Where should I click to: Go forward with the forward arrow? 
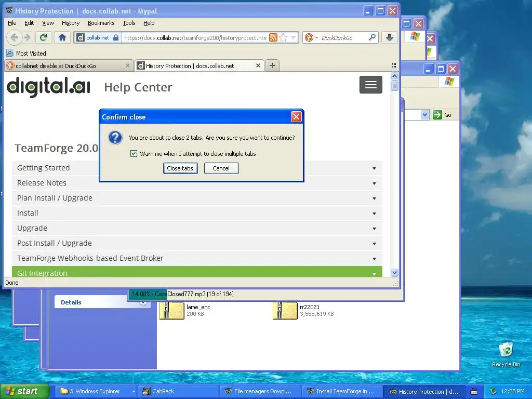(28, 37)
